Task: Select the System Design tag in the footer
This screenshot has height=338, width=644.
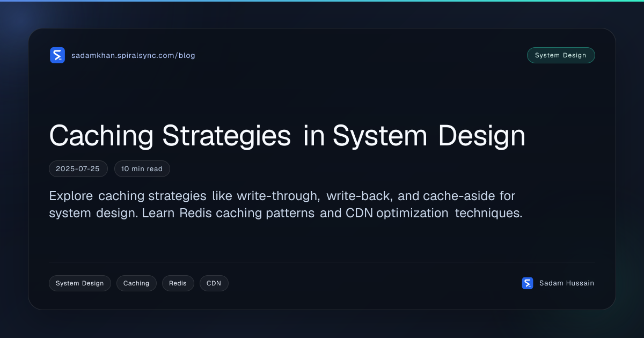Action: 80,283
